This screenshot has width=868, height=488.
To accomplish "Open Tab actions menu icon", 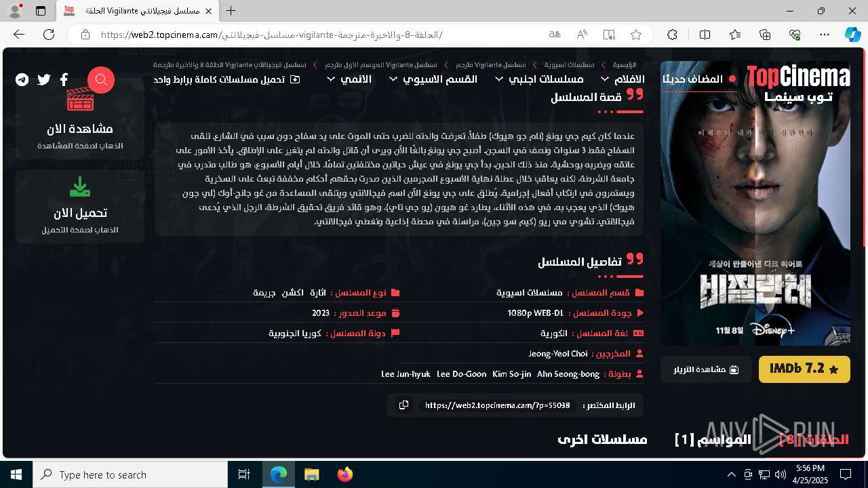I will (41, 11).
